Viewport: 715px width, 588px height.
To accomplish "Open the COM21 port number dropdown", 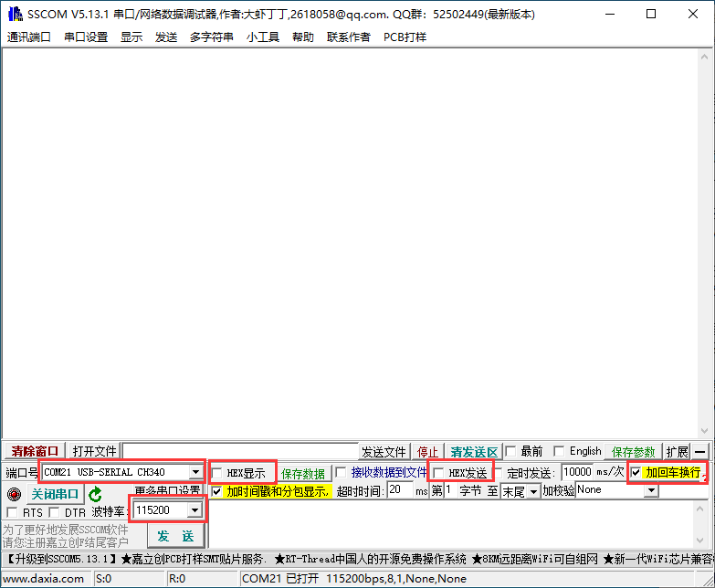I will click(195, 472).
